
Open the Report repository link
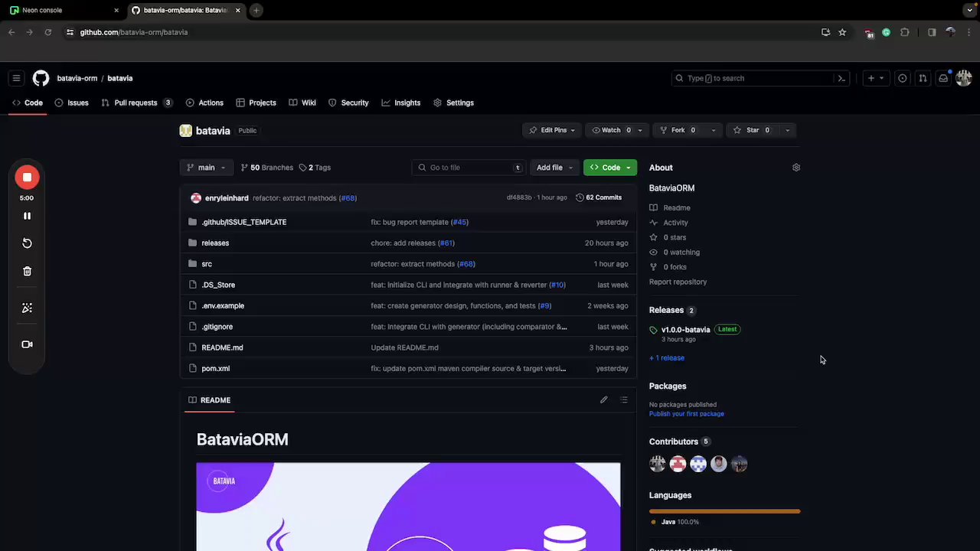678,282
